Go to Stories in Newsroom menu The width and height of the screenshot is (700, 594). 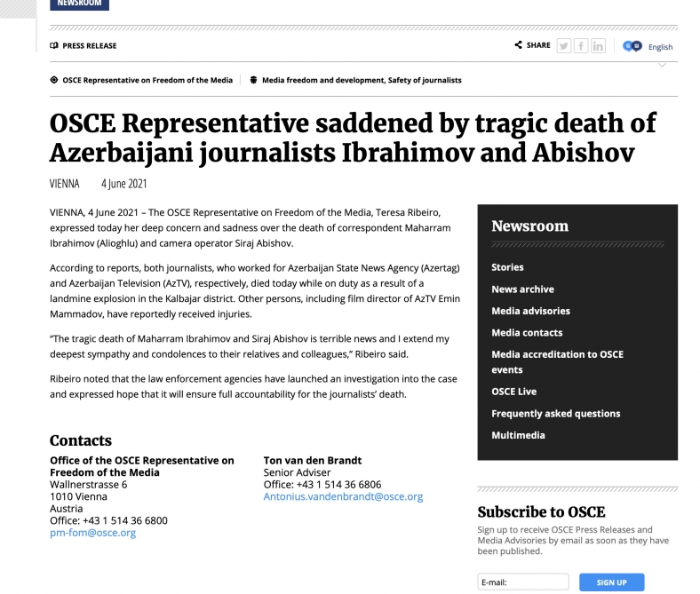507,267
